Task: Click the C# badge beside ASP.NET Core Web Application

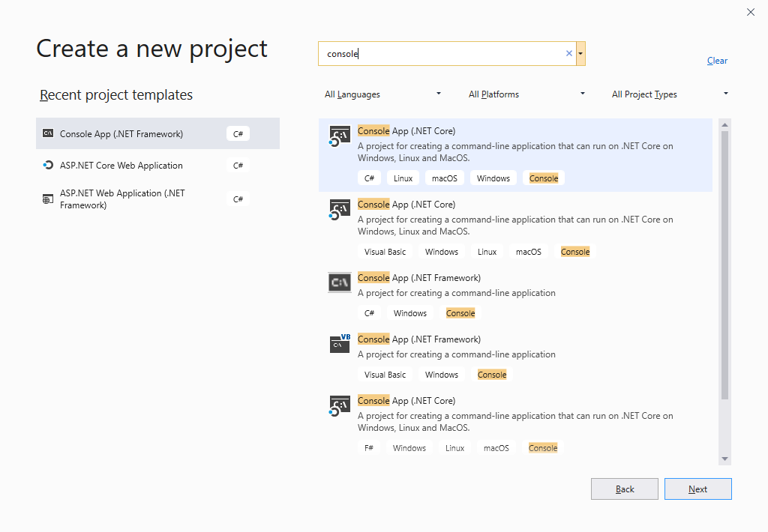Action: coord(238,166)
